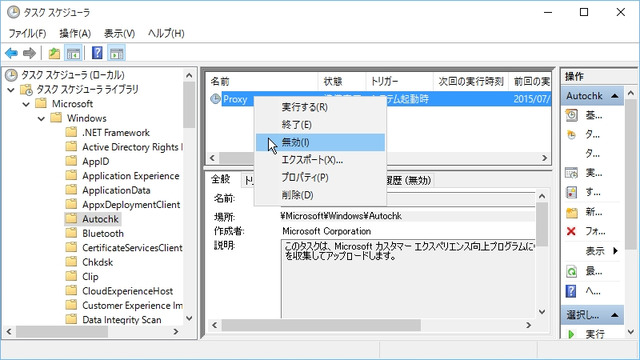The image size is (640, 360).
Task: Click the new folder icon in the Actions pane
Action: [571, 212]
